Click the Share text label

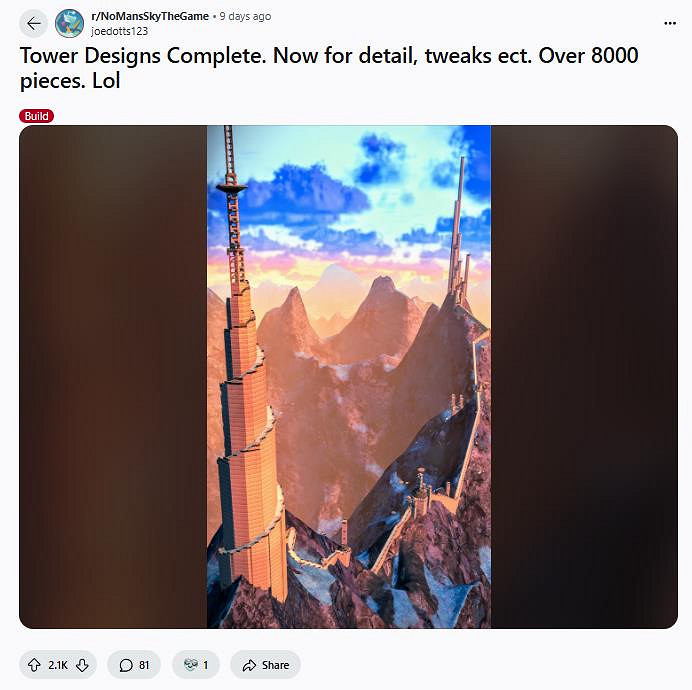click(275, 665)
